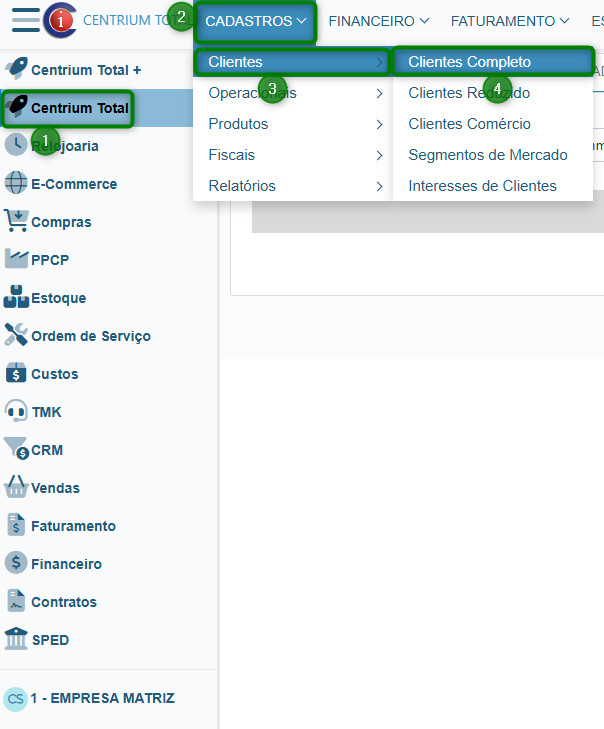Expand the FATURAMENTO top menu
Viewport: 604px width, 729px height.
coord(510,21)
